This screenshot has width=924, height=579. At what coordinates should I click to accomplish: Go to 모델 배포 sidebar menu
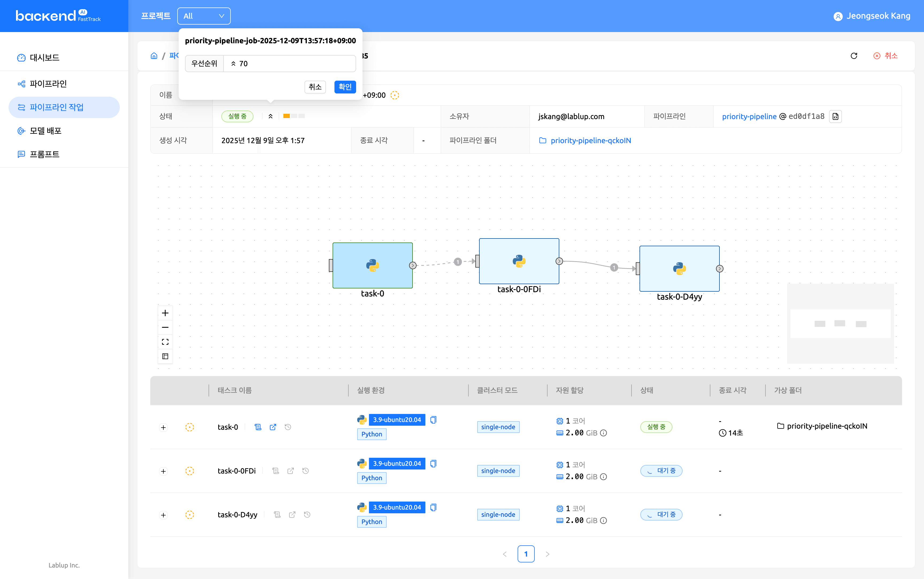46,131
